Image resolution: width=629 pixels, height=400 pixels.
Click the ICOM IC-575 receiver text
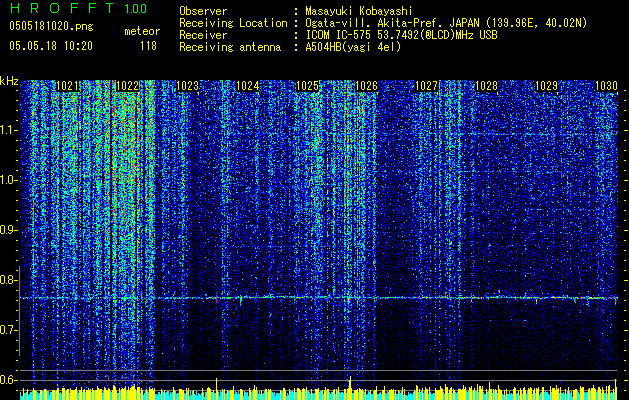401,35
